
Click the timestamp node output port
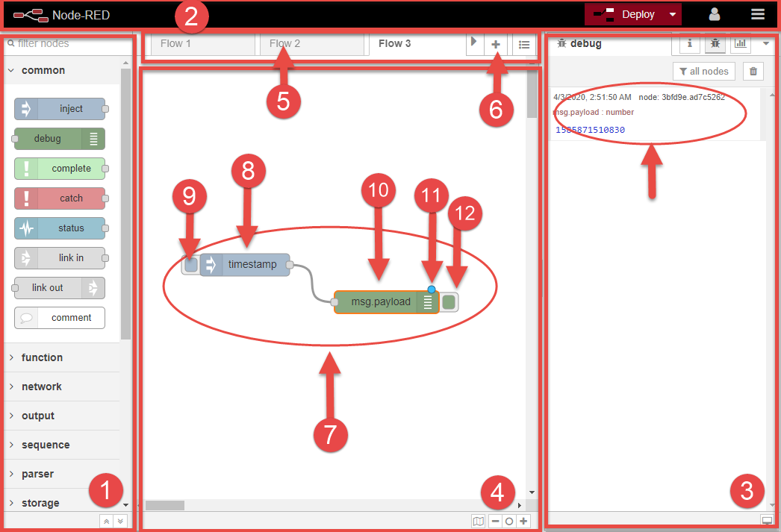[290, 265]
